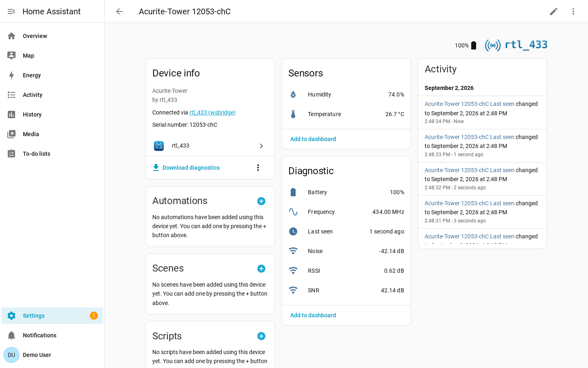This screenshot has width=588, height=368.
Task: Add a new scene with plus icon
Action: point(261,269)
